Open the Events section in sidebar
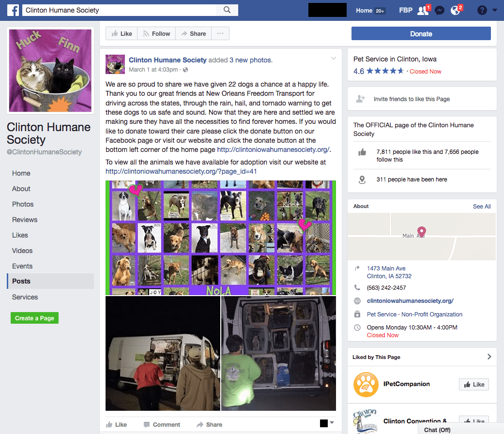This screenshot has width=504, height=434. tap(22, 266)
